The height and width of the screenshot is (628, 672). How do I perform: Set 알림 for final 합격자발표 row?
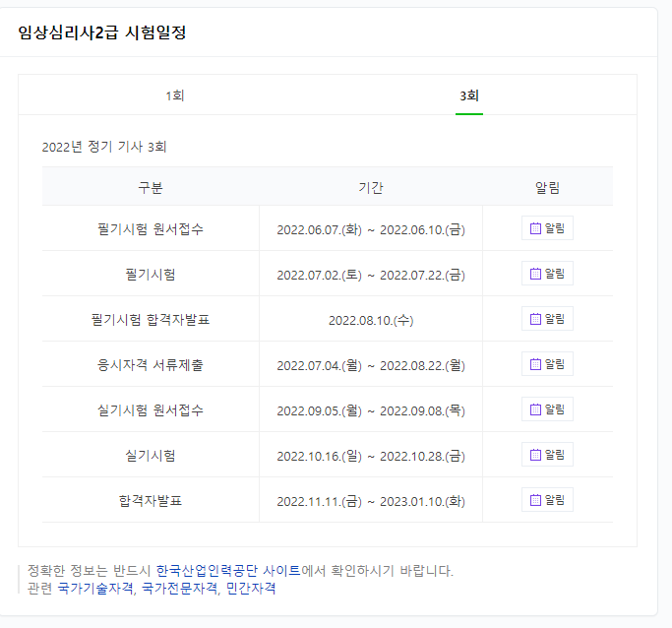[547, 500]
